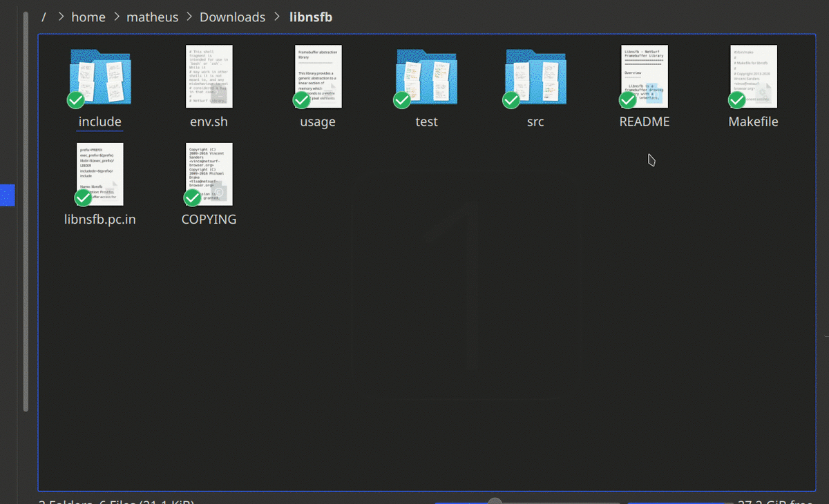Select the COPYING license file icon
The height and width of the screenshot is (504, 829).
(x=209, y=174)
